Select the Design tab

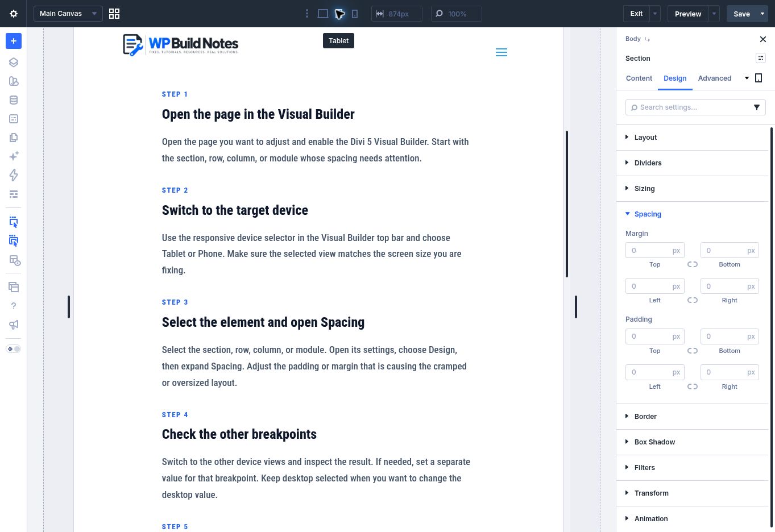coord(675,78)
